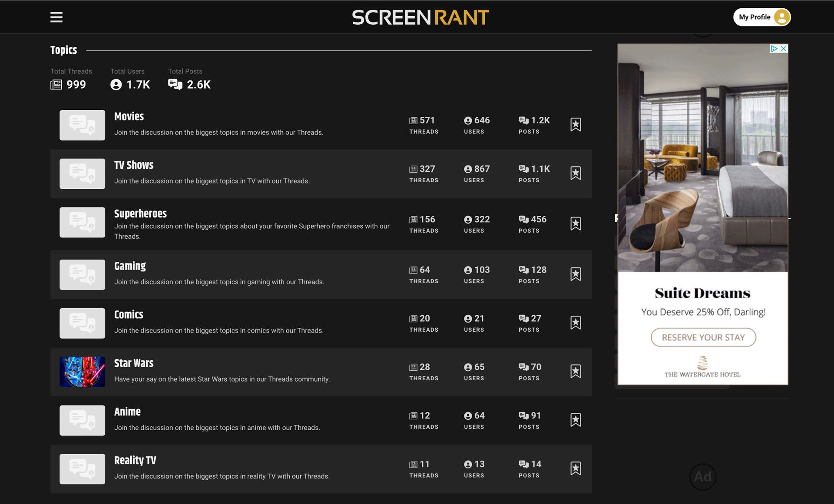Click the Movies 646 users icon
Screen dimensions: 834x504
coord(468,121)
